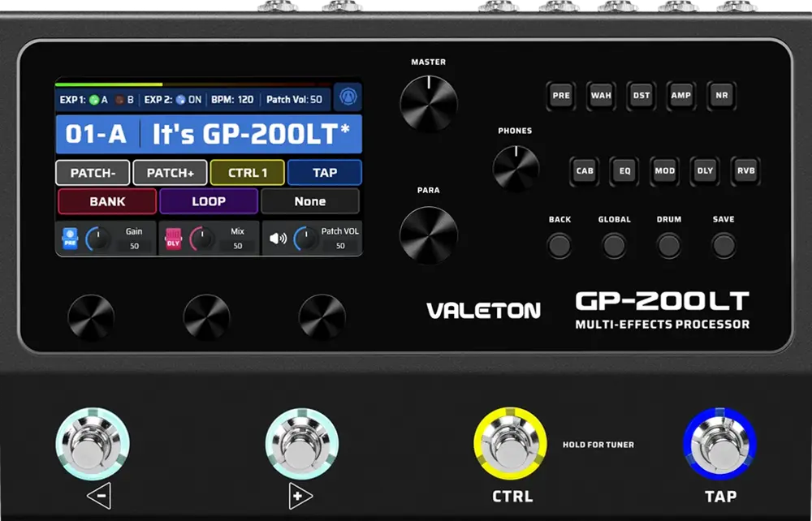Click the on-screen Gain dial

[x=97, y=239]
